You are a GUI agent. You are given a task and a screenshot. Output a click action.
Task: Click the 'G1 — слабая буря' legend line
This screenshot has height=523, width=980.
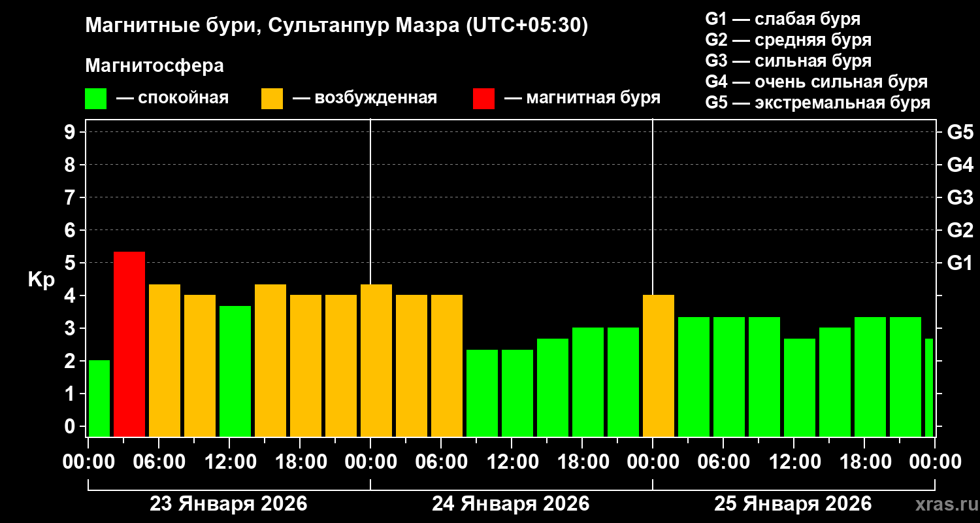(783, 19)
